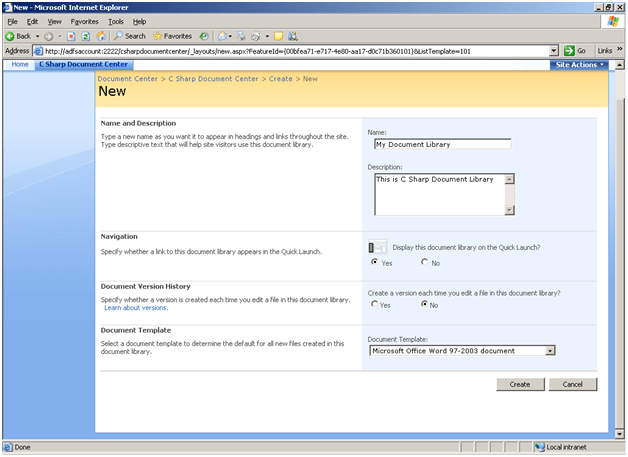628x457 pixels.
Task: Click the Description box scrollbar down arrow
Action: (x=509, y=210)
